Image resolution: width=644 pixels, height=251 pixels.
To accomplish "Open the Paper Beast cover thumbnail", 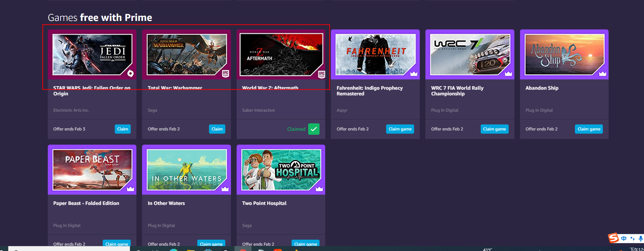I will point(92,169).
